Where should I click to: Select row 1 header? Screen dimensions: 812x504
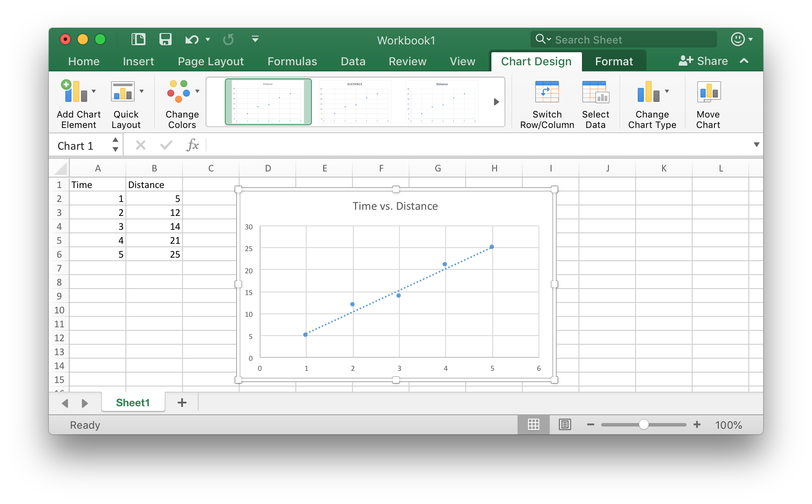pos(59,185)
